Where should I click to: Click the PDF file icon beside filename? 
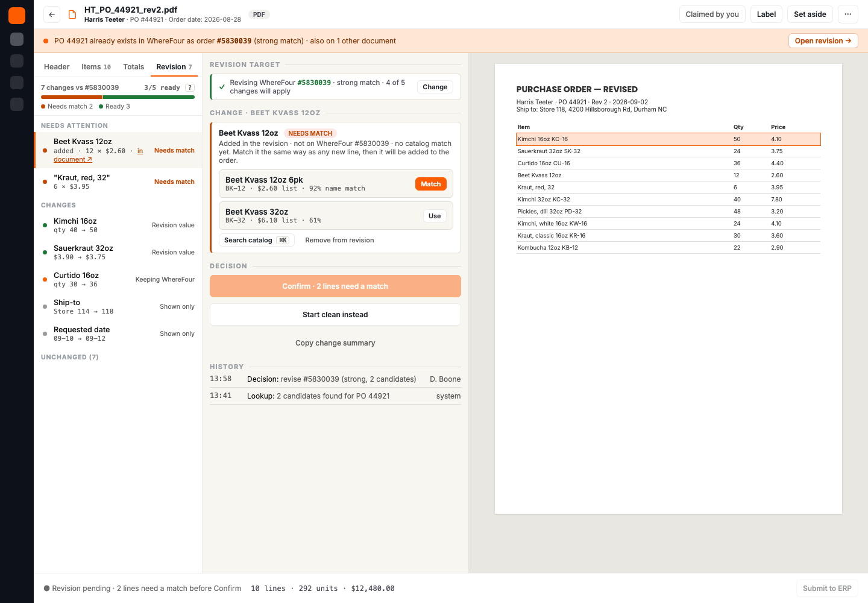coord(72,14)
